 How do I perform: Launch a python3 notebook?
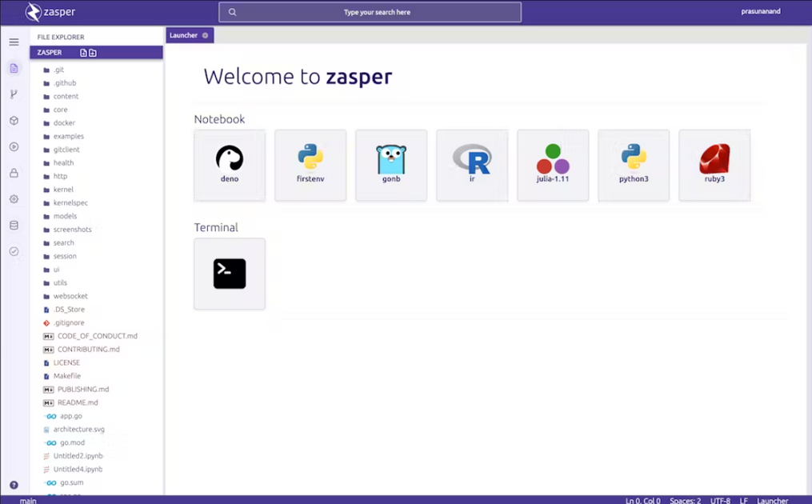[x=633, y=165]
